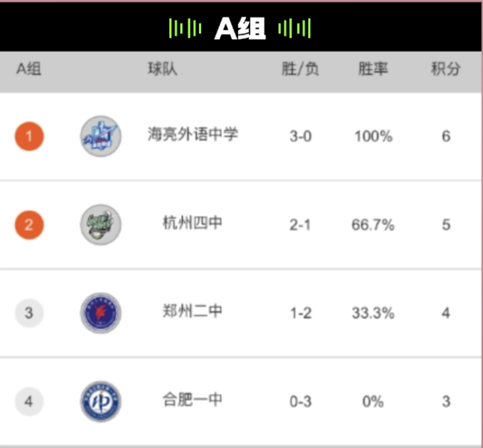Click the 3-0 record of 海亮外语中学
This screenshot has height=448, width=483.
300,136
